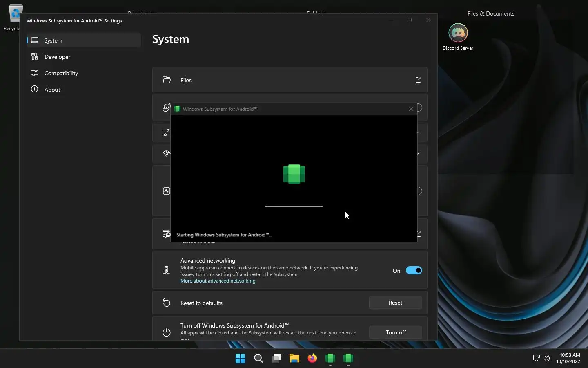Click the small green icon in splash title bar

[177, 109]
